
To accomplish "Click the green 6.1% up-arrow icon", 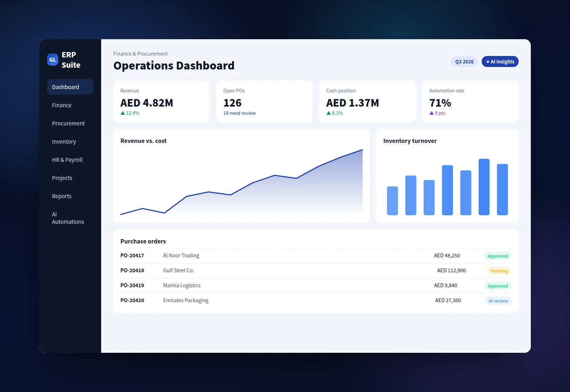I will tap(328, 113).
